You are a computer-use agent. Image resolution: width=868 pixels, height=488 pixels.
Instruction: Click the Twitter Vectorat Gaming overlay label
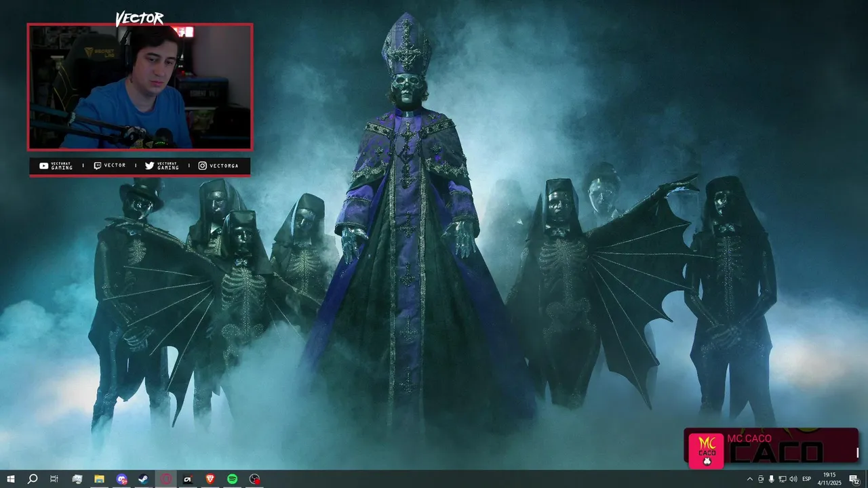pyautogui.click(x=163, y=166)
